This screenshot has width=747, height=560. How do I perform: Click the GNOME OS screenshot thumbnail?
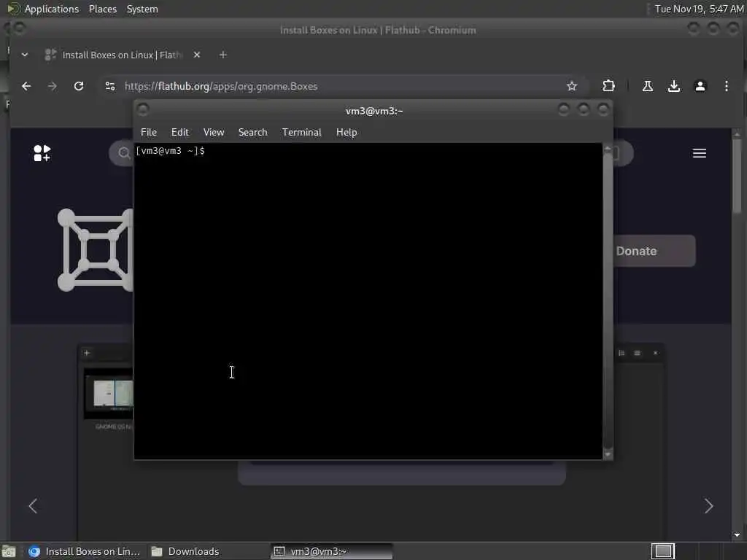tap(109, 393)
